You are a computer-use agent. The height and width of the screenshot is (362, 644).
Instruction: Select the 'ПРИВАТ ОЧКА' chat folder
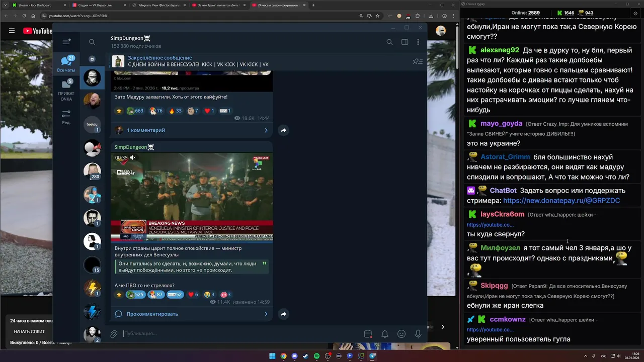pos(66,90)
